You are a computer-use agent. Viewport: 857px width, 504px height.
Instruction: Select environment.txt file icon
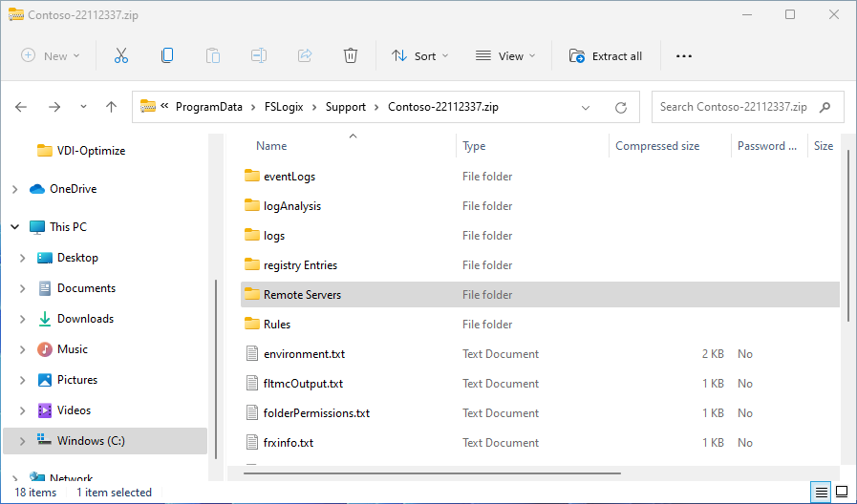click(252, 353)
